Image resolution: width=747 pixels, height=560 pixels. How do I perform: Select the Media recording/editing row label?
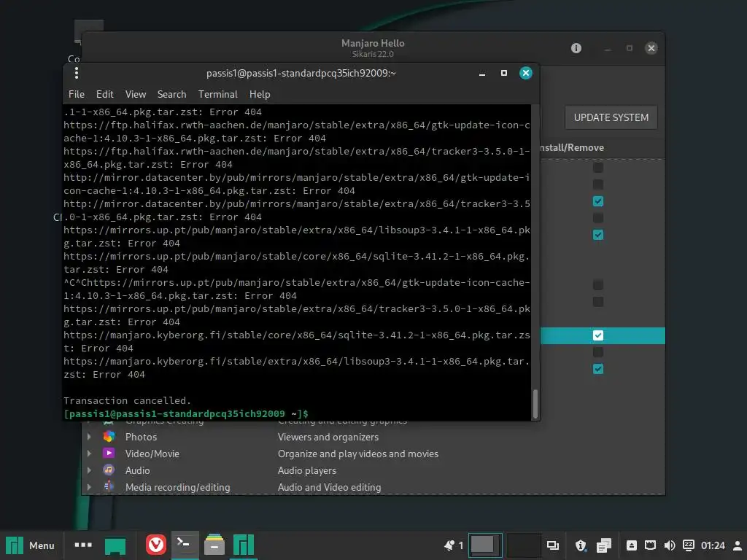177,487
